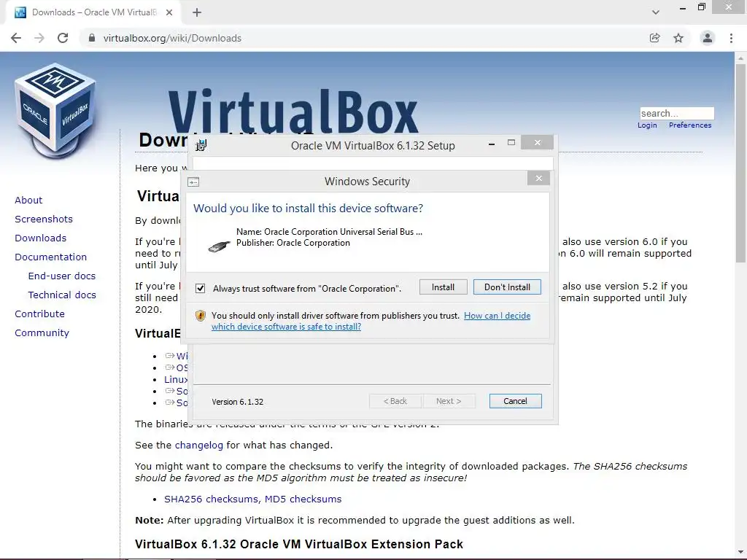
Task: Uncheck Always trust software from Oracle Corporation
Action: [x=201, y=289]
